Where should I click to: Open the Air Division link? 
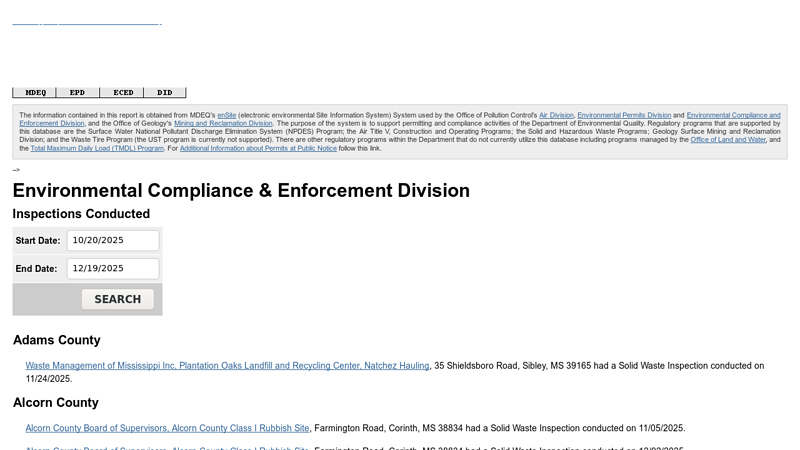click(556, 115)
